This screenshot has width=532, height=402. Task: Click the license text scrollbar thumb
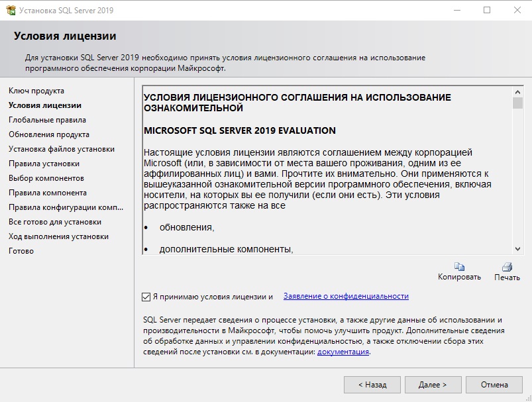(517, 103)
